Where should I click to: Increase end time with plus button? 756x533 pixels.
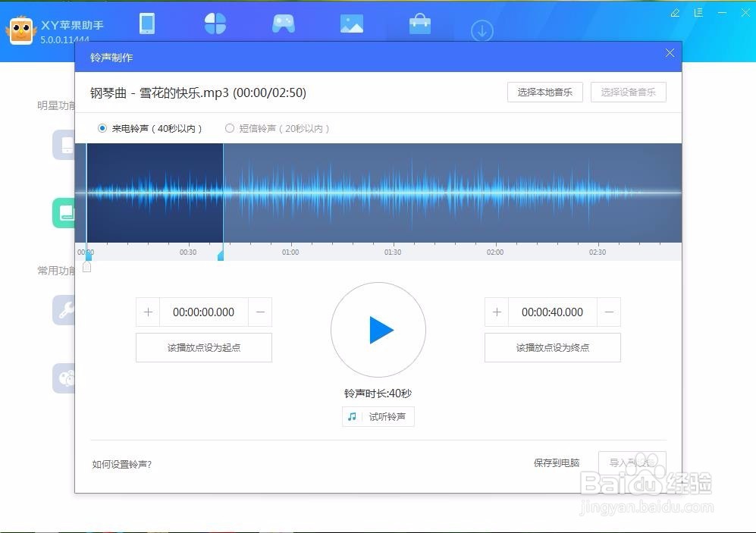497,312
